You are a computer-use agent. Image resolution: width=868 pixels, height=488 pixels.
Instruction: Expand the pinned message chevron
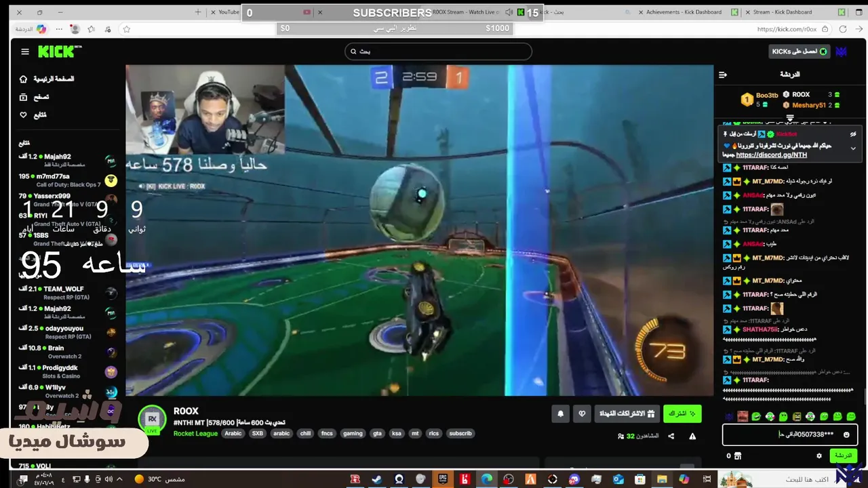pyautogui.click(x=853, y=148)
